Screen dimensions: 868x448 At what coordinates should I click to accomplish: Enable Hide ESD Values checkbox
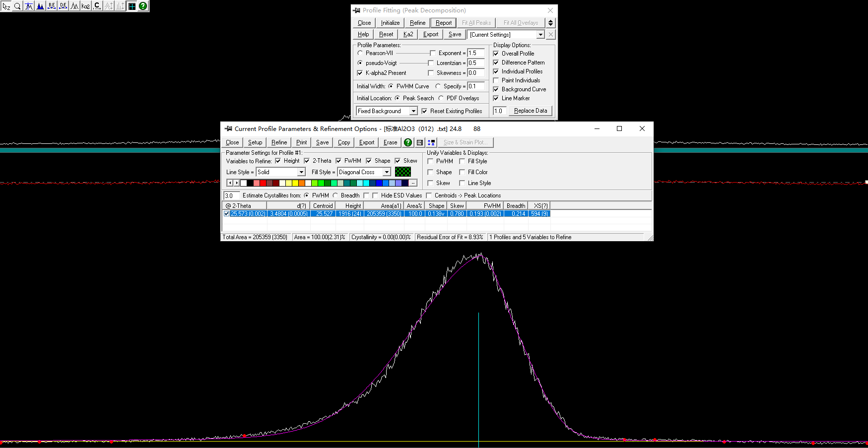click(376, 195)
